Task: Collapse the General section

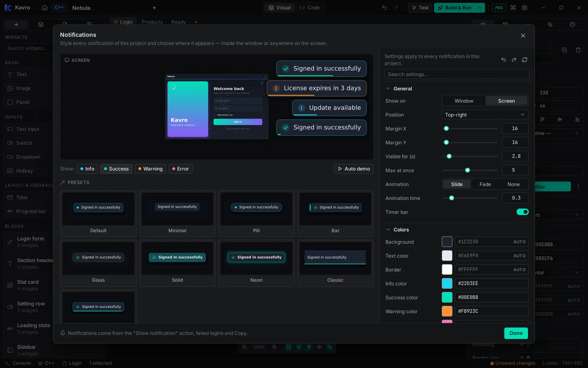Action: (x=388, y=88)
